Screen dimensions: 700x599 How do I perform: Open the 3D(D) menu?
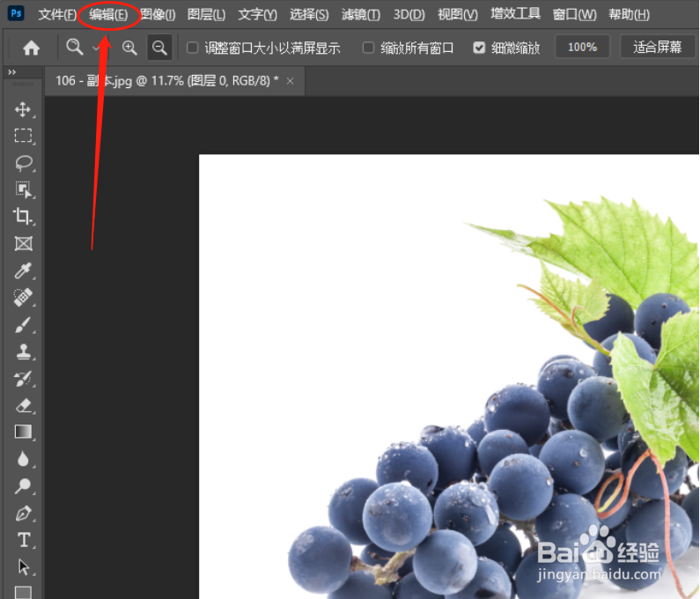[x=409, y=15]
